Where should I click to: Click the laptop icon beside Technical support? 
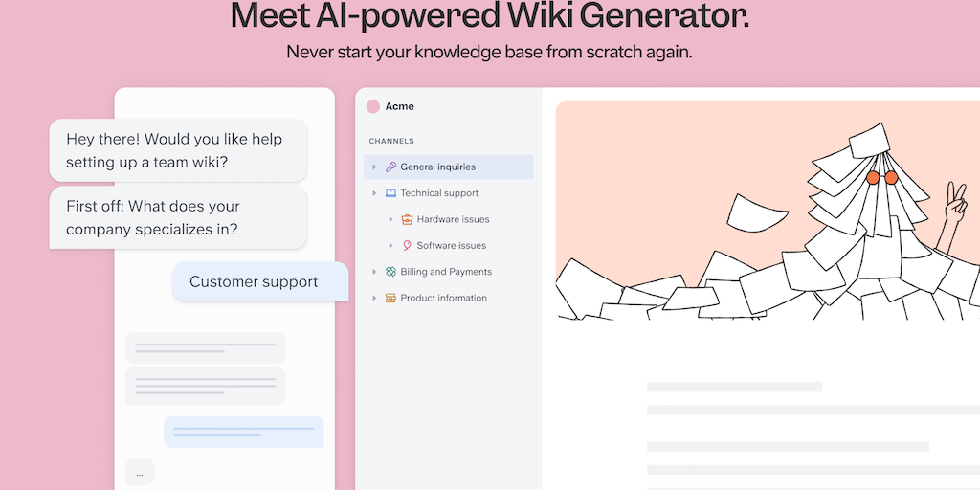(x=390, y=193)
